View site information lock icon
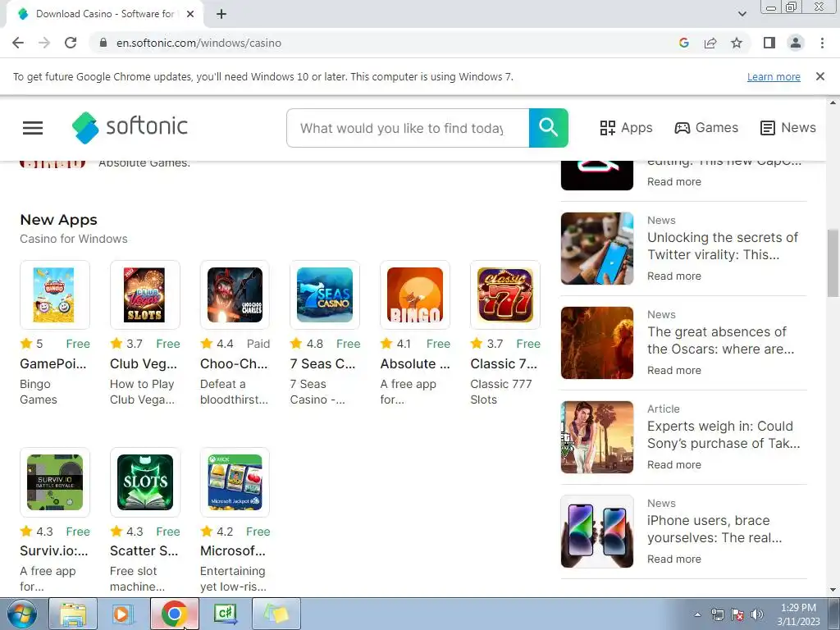Image resolution: width=840 pixels, height=630 pixels. click(103, 43)
